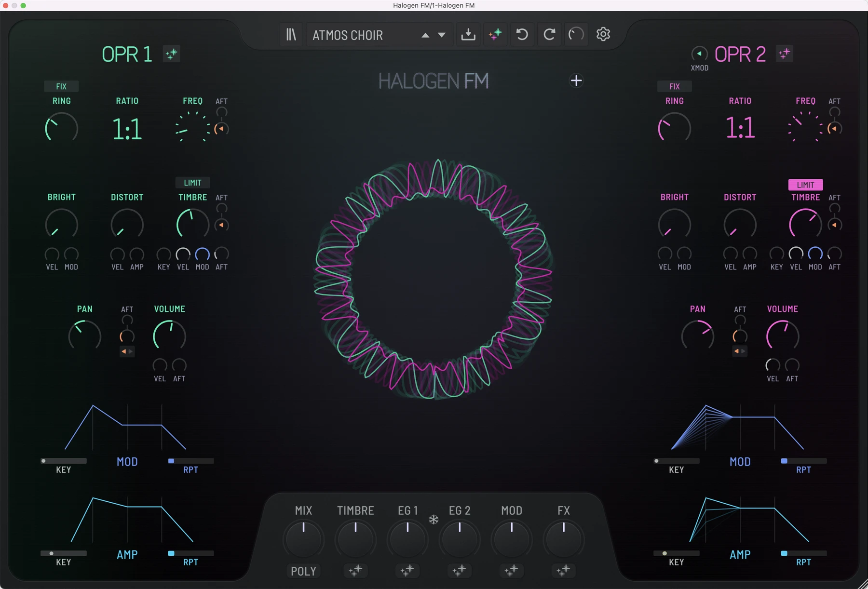
Task: Toggle OPR 2 pan aftertouch direction arrows
Action: pyautogui.click(x=740, y=351)
